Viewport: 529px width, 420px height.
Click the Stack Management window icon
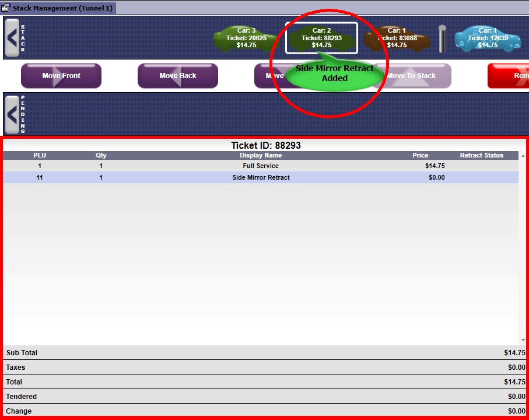tap(6, 8)
